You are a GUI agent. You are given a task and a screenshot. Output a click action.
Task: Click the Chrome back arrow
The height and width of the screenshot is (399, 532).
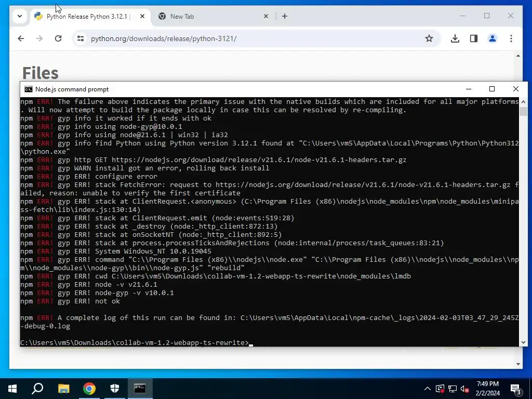click(x=21, y=38)
